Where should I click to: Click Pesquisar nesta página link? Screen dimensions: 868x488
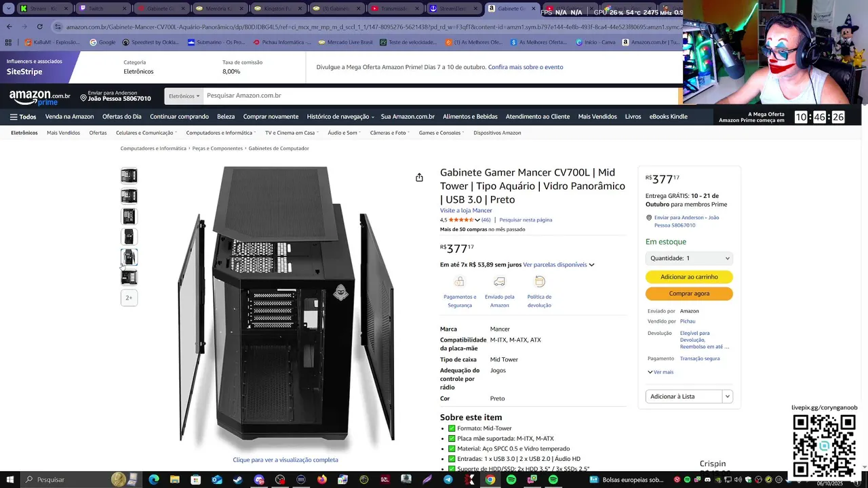[526, 220]
